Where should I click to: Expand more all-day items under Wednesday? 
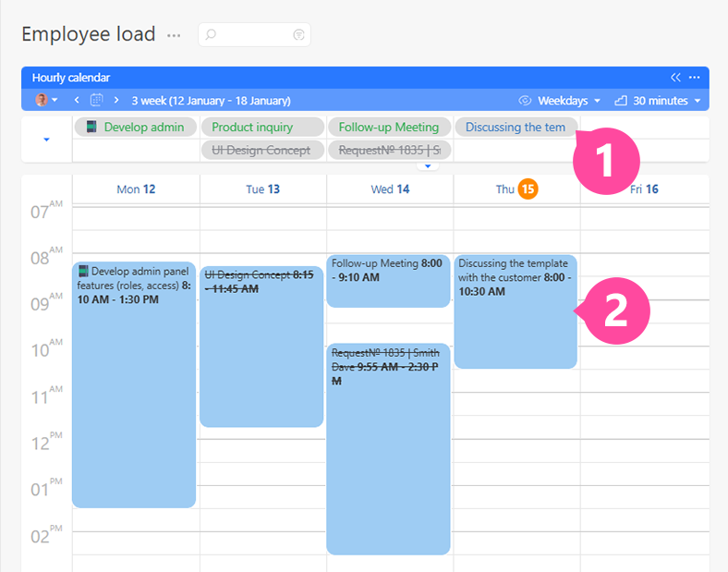point(426,166)
